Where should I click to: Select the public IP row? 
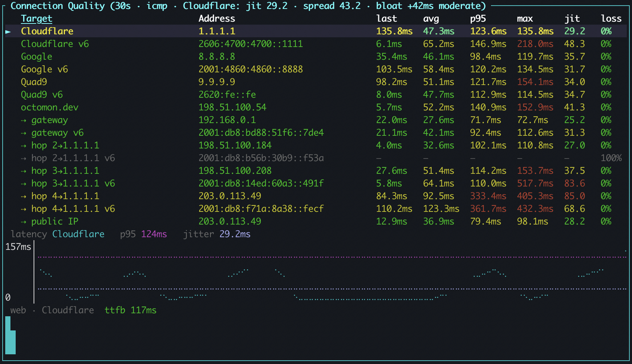[x=316, y=222]
